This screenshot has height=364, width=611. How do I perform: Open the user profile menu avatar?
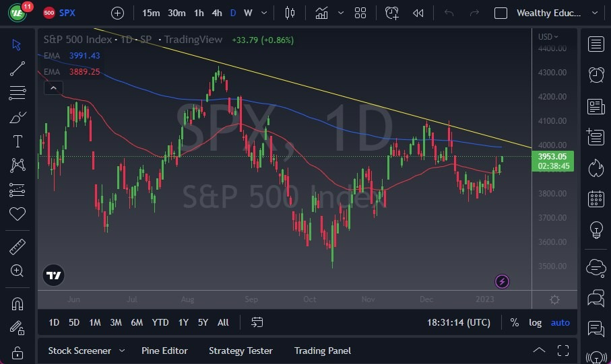pos(18,13)
